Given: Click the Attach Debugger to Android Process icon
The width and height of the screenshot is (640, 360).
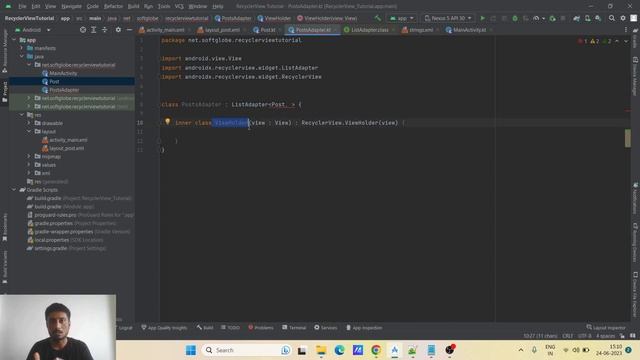Looking at the screenshot, I should (x=552, y=18).
